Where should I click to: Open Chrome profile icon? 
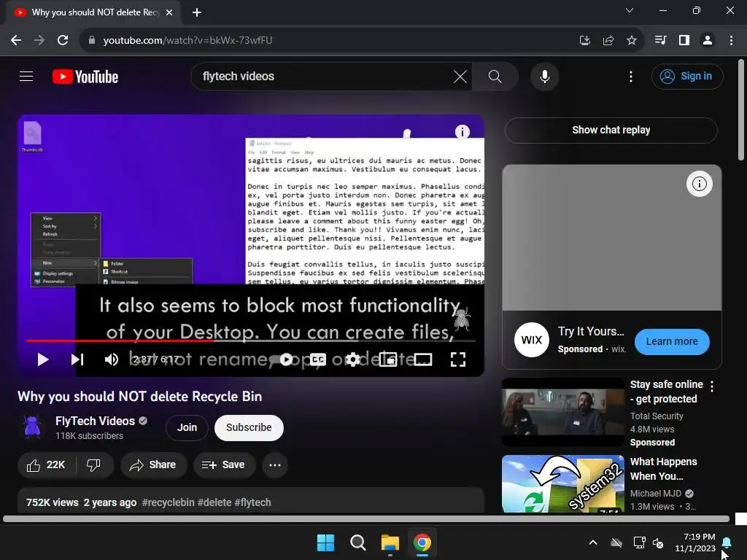click(708, 40)
